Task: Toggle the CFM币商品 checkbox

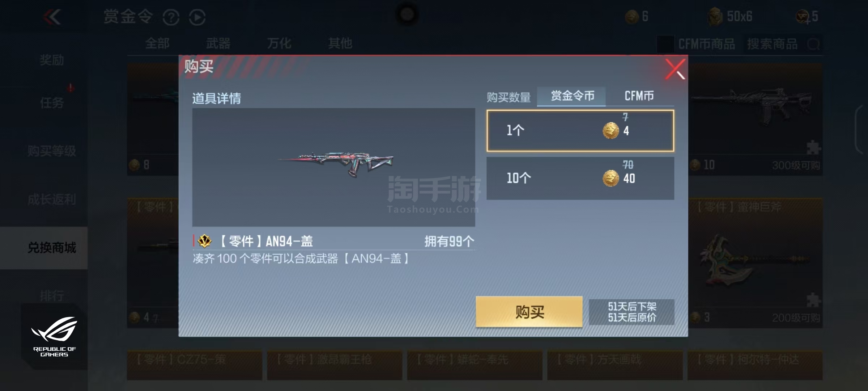Action: pyautogui.click(x=665, y=44)
